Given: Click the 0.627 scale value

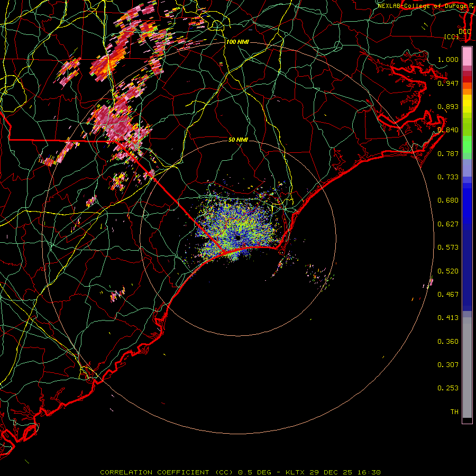Looking at the screenshot, I should pos(448,224).
